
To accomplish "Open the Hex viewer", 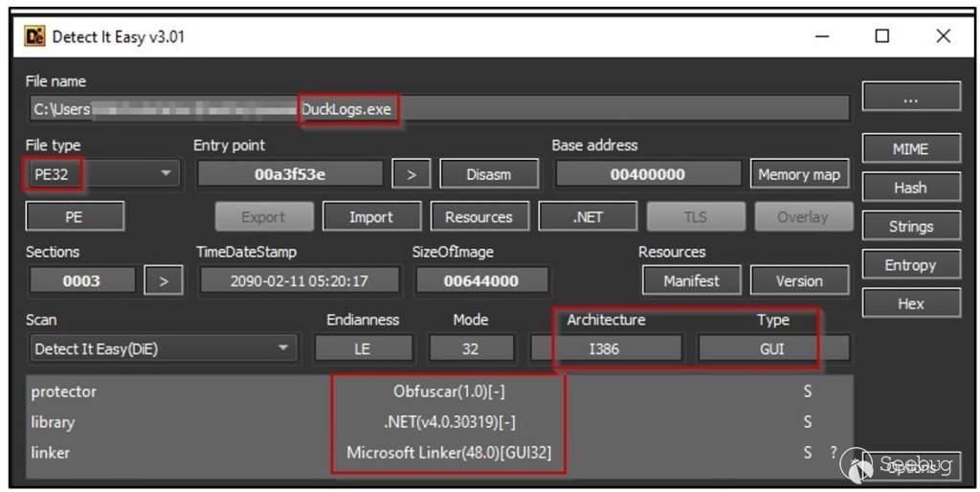I will (911, 303).
